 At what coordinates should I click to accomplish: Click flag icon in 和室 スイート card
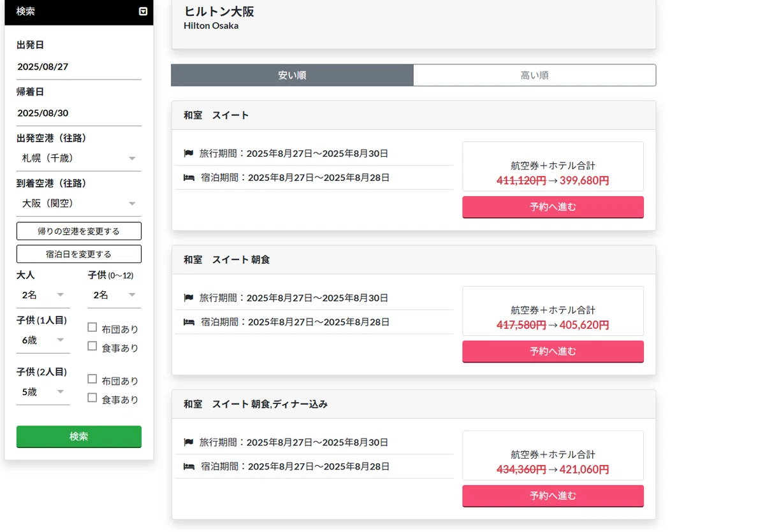pos(189,154)
